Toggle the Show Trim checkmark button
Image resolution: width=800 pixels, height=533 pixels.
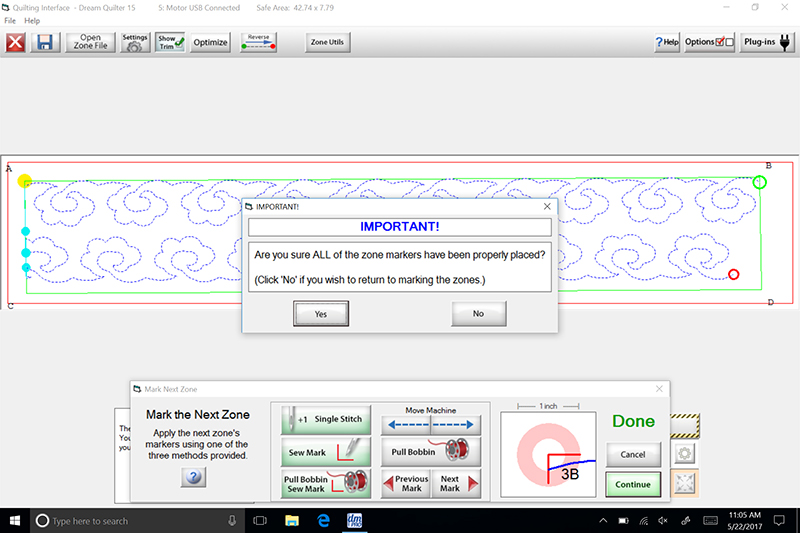click(x=170, y=43)
